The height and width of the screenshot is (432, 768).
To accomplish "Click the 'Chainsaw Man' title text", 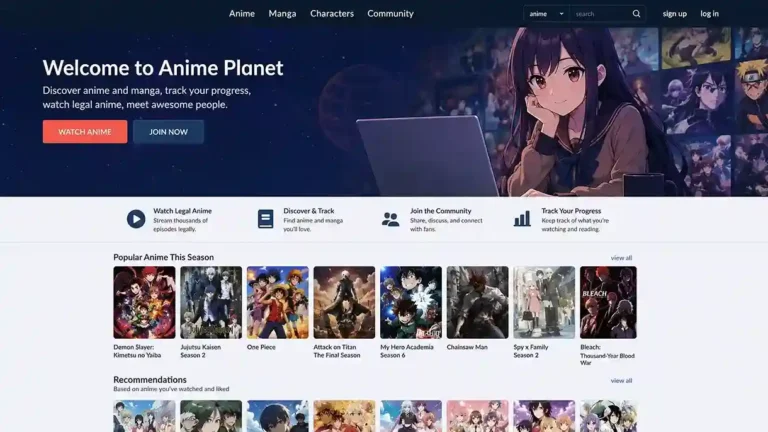I will (x=467, y=347).
